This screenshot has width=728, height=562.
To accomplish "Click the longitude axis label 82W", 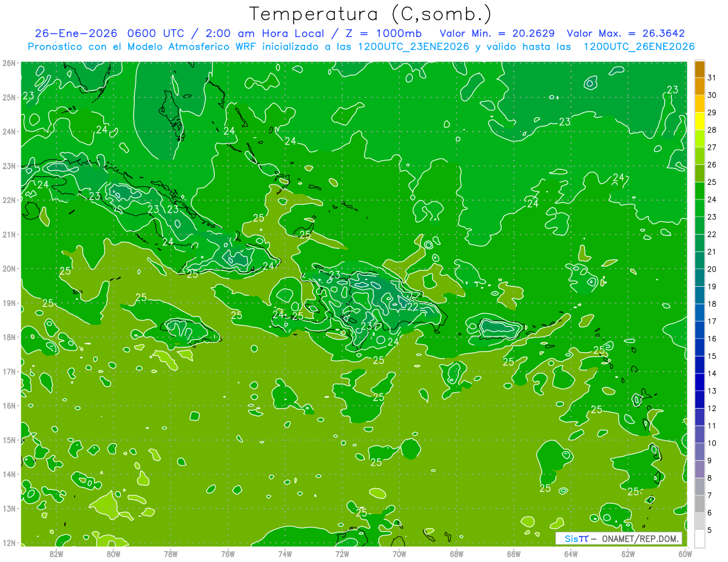I will click(56, 554).
